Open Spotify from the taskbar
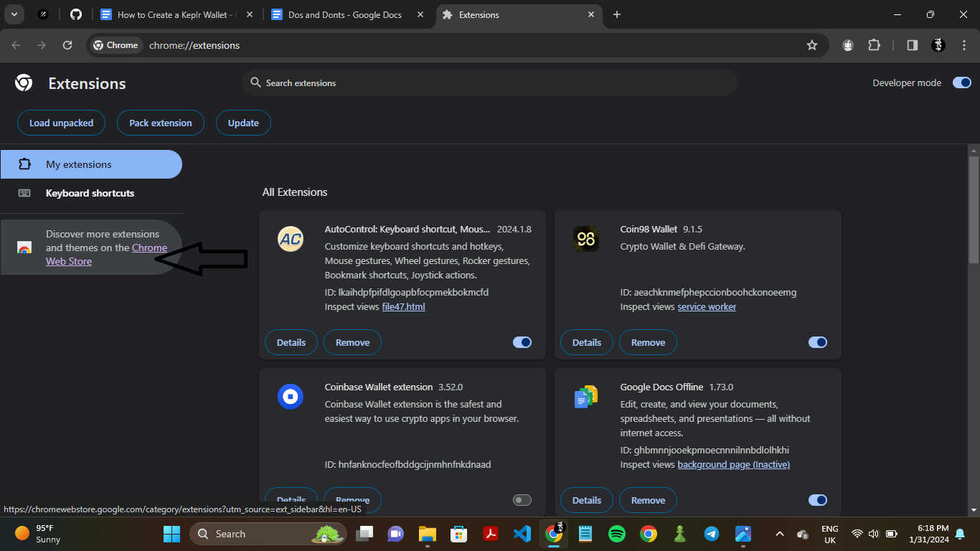The width and height of the screenshot is (980, 551). [617, 534]
